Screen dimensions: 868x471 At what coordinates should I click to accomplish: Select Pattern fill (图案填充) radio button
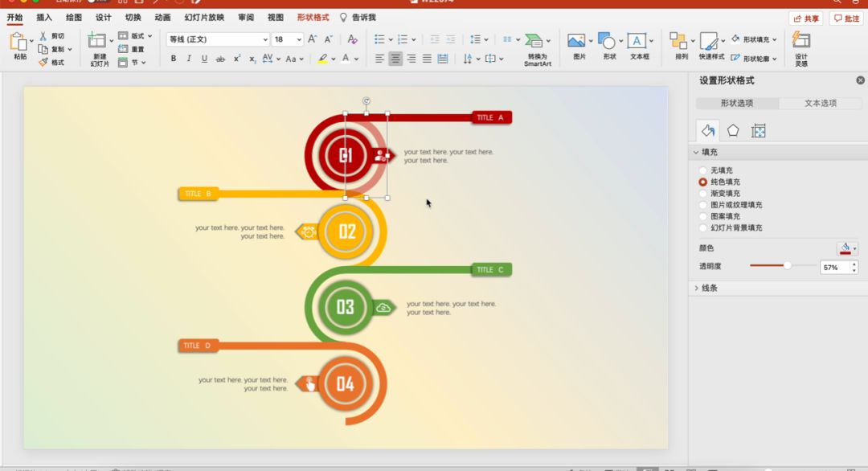click(x=703, y=216)
